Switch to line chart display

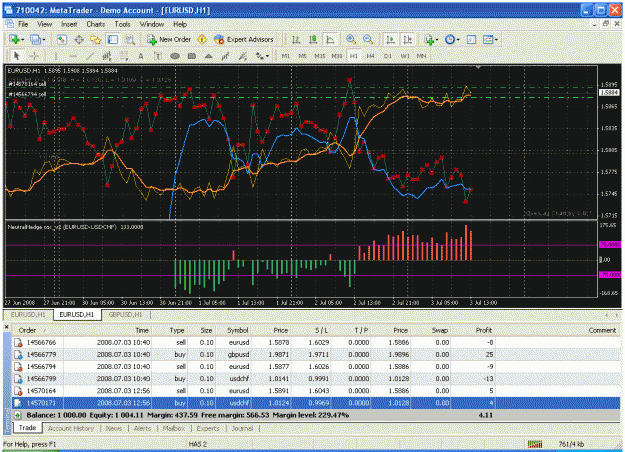[x=330, y=39]
